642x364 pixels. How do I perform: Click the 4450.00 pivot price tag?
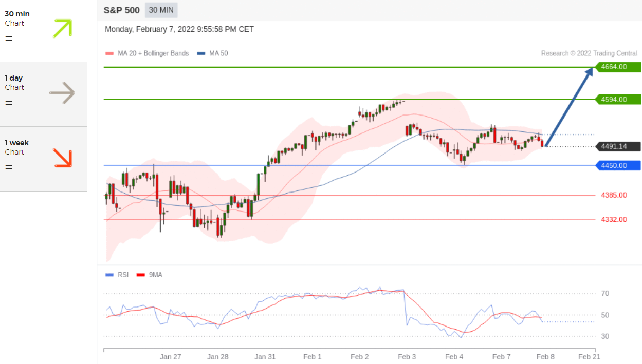[617, 165]
